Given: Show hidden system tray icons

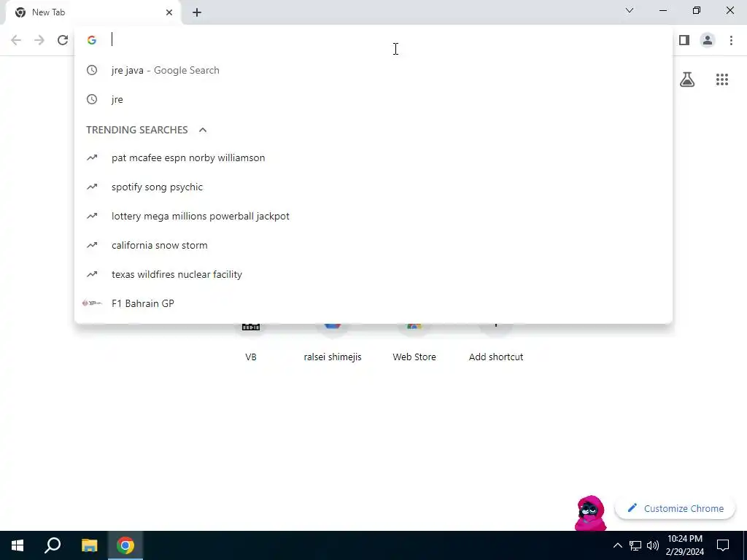Looking at the screenshot, I should pos(617,545).
